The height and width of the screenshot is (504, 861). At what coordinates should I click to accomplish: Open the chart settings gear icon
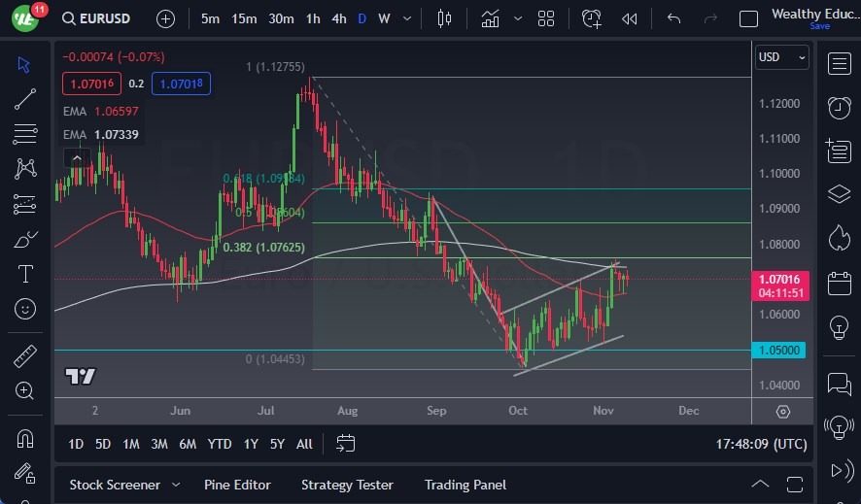coord(783,411)
